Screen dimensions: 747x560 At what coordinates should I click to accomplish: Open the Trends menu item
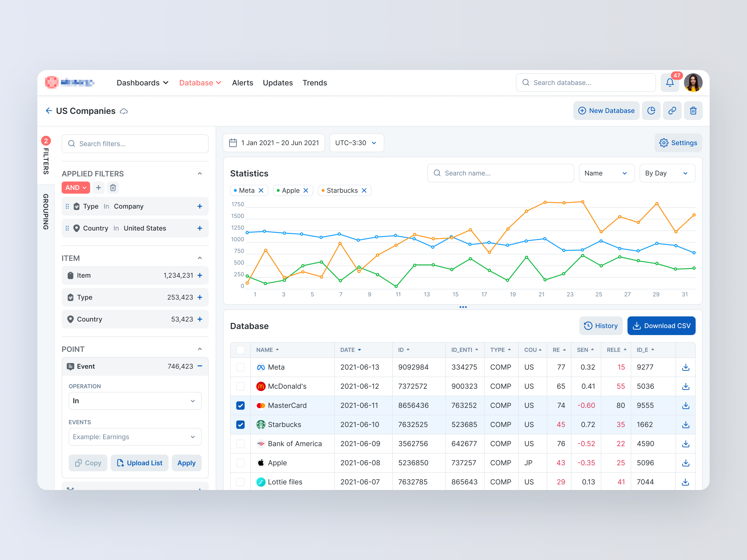pyautogui.click(x=314, y=83)
